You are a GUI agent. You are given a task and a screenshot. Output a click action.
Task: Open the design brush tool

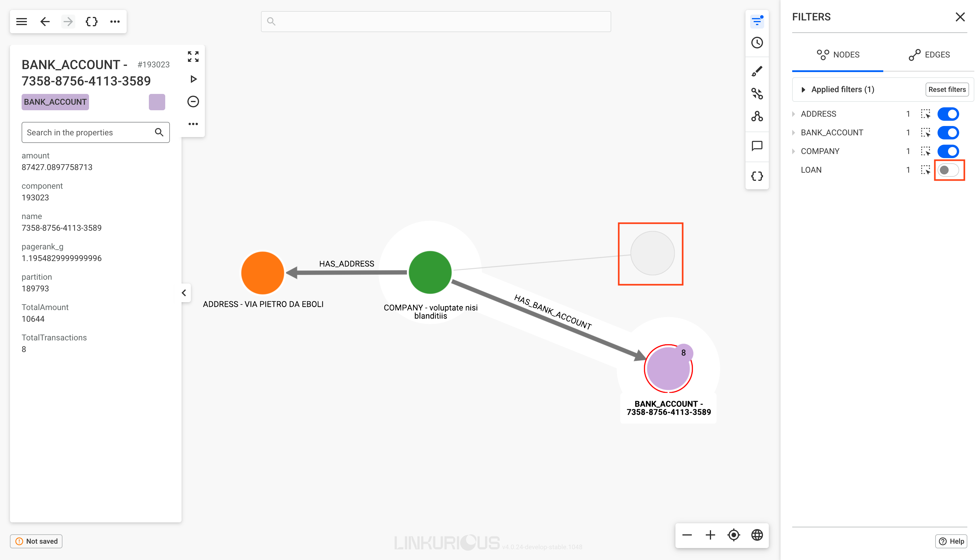click(757, 71)
